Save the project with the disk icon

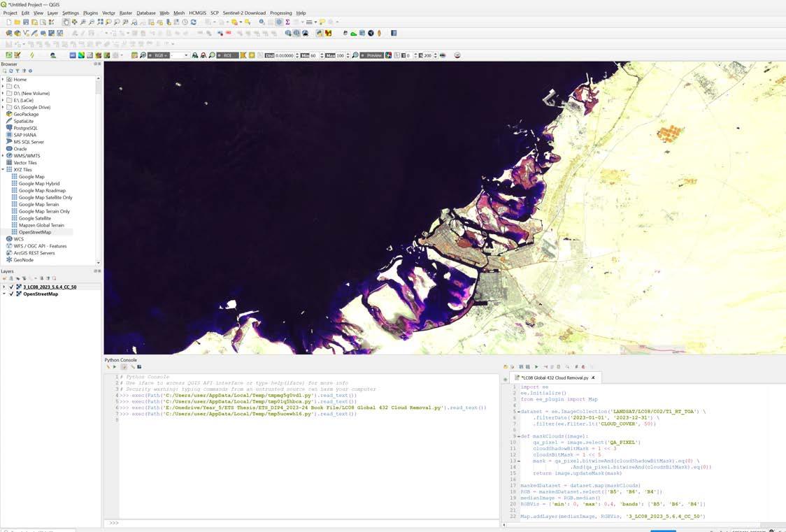26,22
